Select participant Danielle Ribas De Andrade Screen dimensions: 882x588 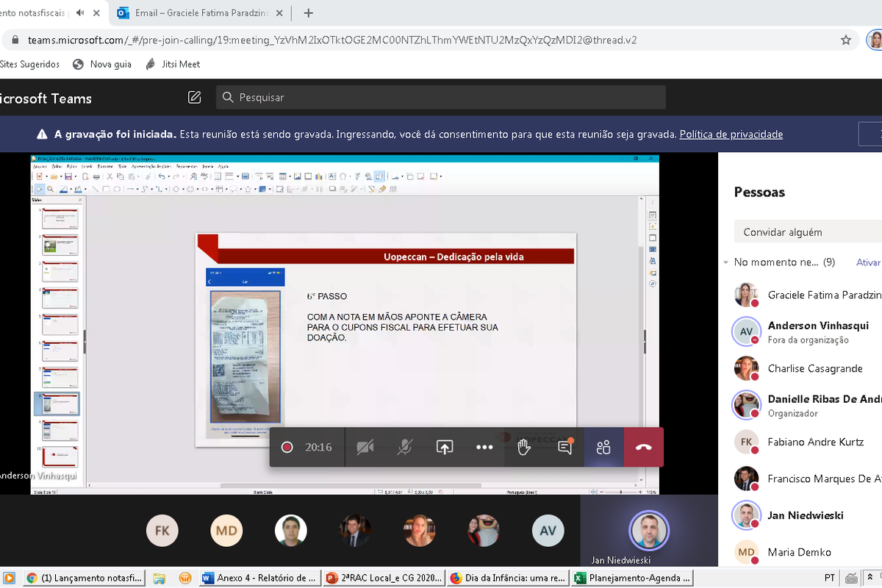tap(808, 405)
